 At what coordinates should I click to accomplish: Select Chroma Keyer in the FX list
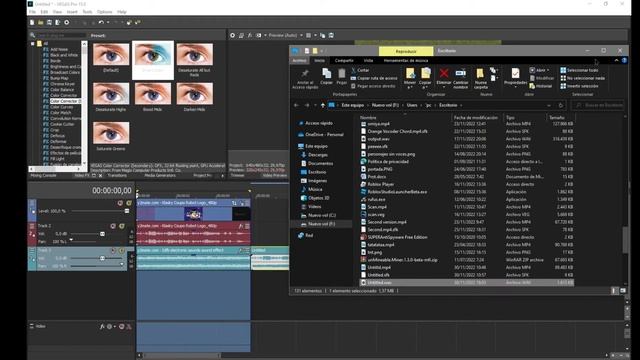(62, 84)
